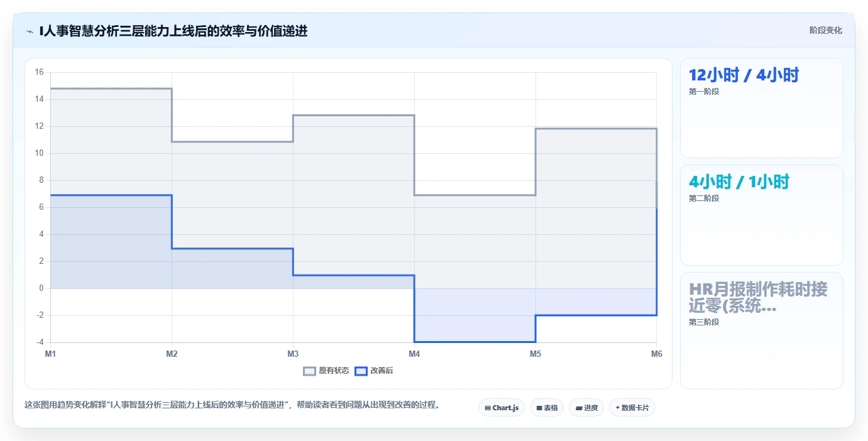This screenshot has width=868, height=441.
Task: Click the -4 y-axis value
Action: tap(39, 342)
